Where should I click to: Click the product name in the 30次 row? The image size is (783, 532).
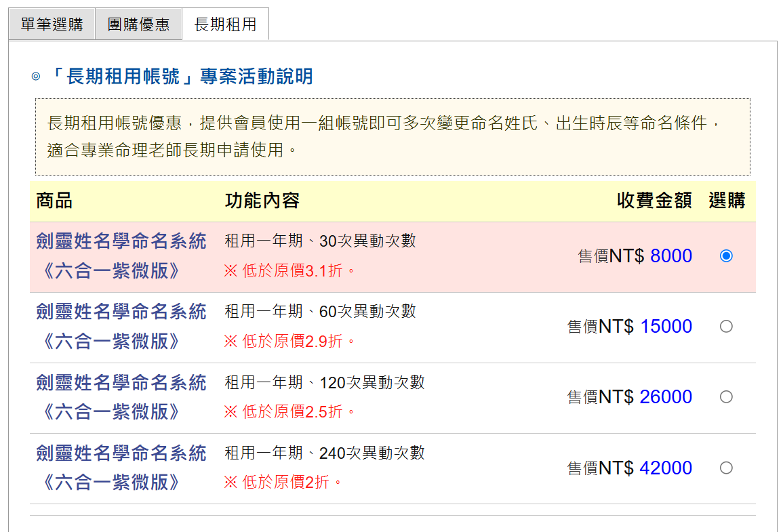[121, 255]
